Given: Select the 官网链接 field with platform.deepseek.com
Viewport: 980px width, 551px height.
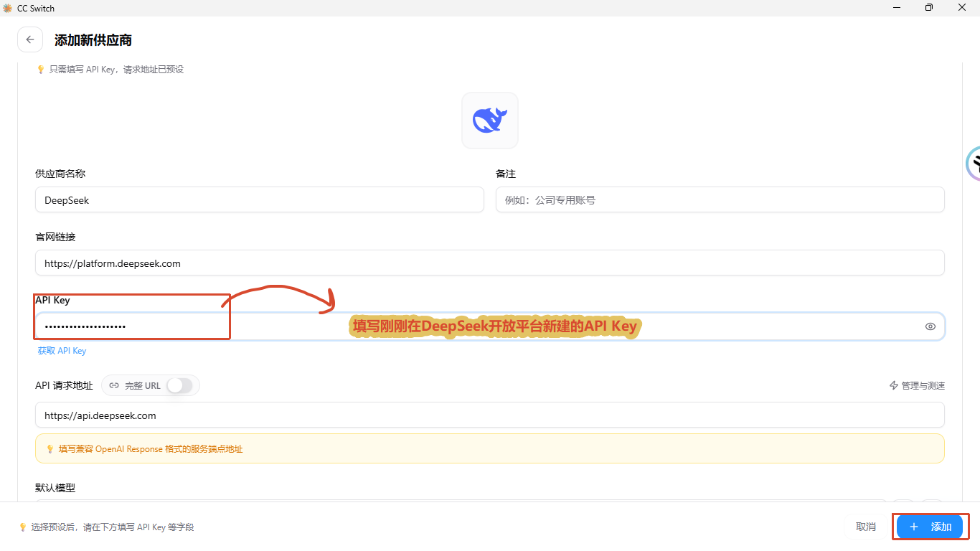Looking at the screenshot, I should click(490, 263).
